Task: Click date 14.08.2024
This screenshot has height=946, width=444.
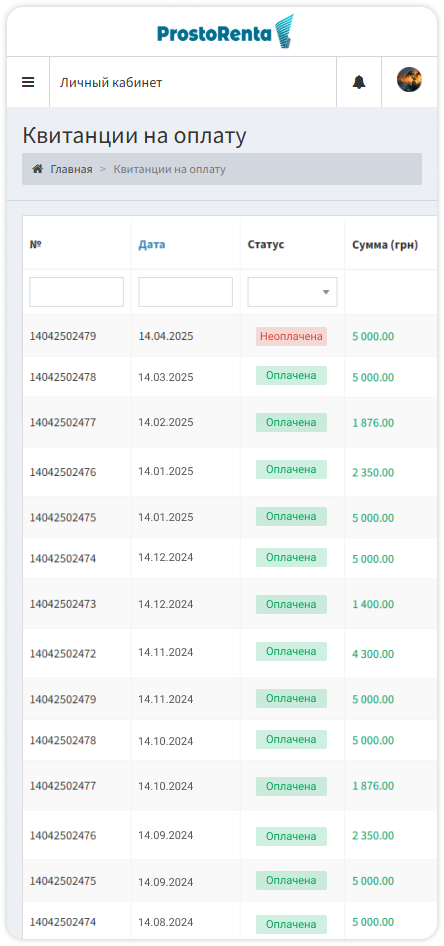Action: [166, 922]
